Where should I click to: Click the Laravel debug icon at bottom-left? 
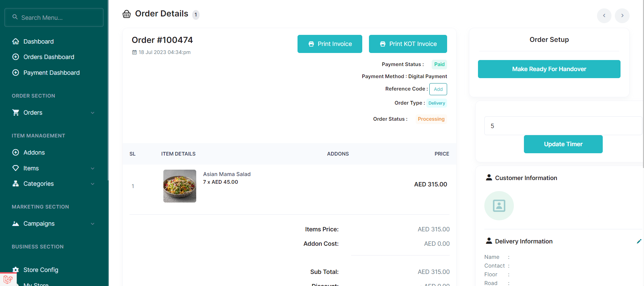pos(8,279)
